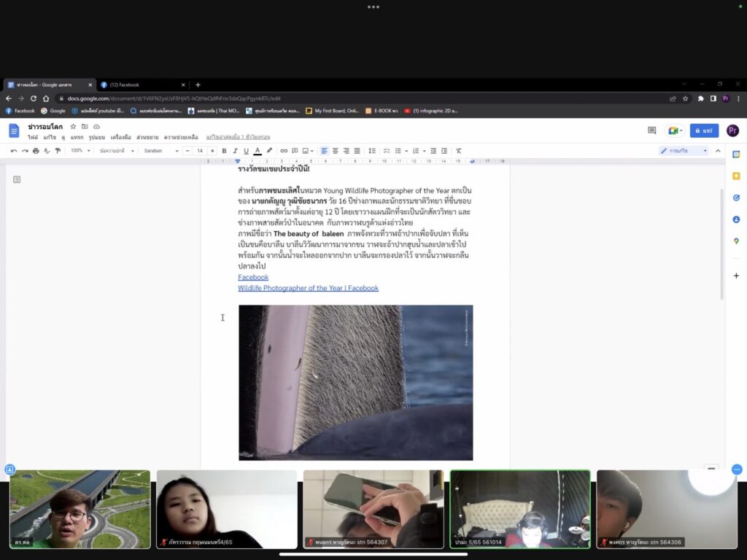The height and width of the screenshot is (560, 747).
Task: Toggle underline formatting
Action: 246,151
